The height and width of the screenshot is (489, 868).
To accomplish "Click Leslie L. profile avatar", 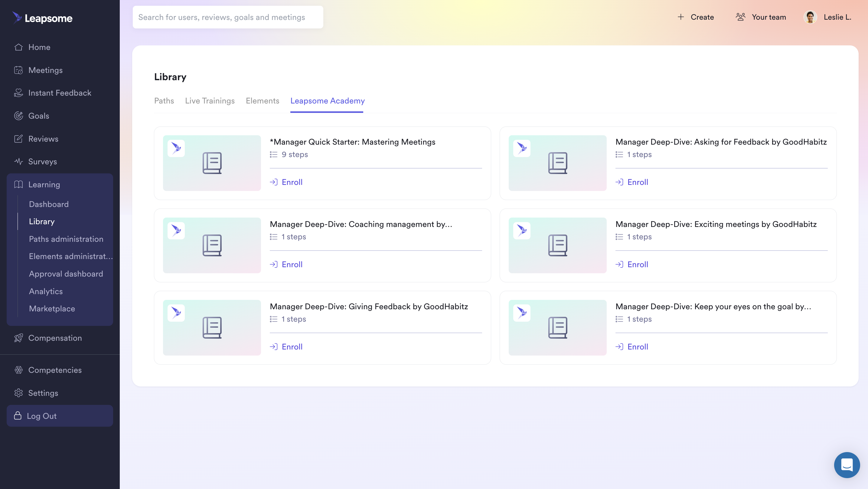I will click(810, 17).
